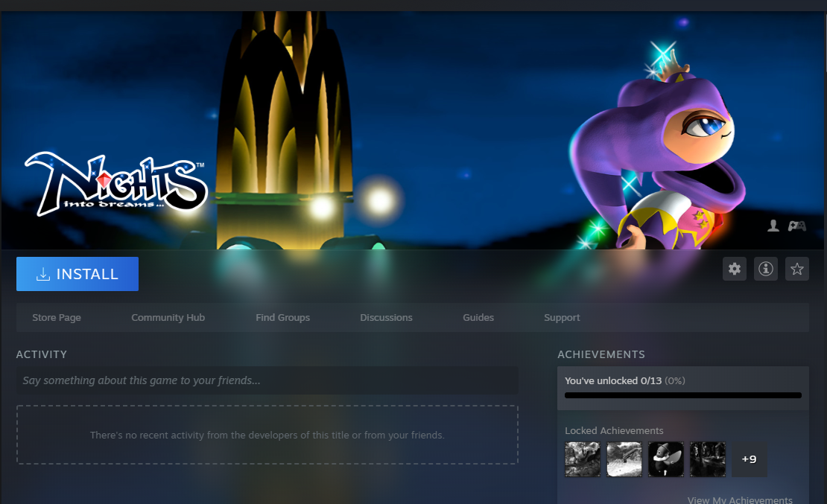
Task: Add game to favorites star icon
Action: 797,269
